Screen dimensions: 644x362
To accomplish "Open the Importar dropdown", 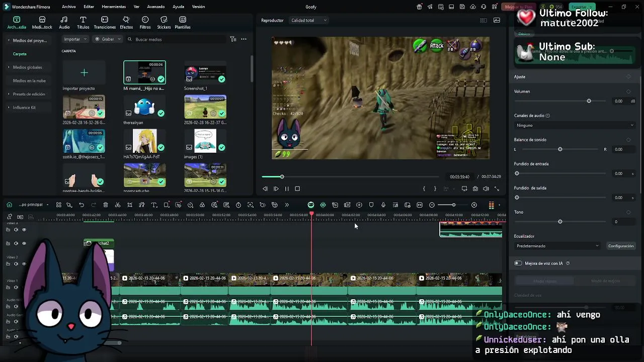I will (75, 39).
